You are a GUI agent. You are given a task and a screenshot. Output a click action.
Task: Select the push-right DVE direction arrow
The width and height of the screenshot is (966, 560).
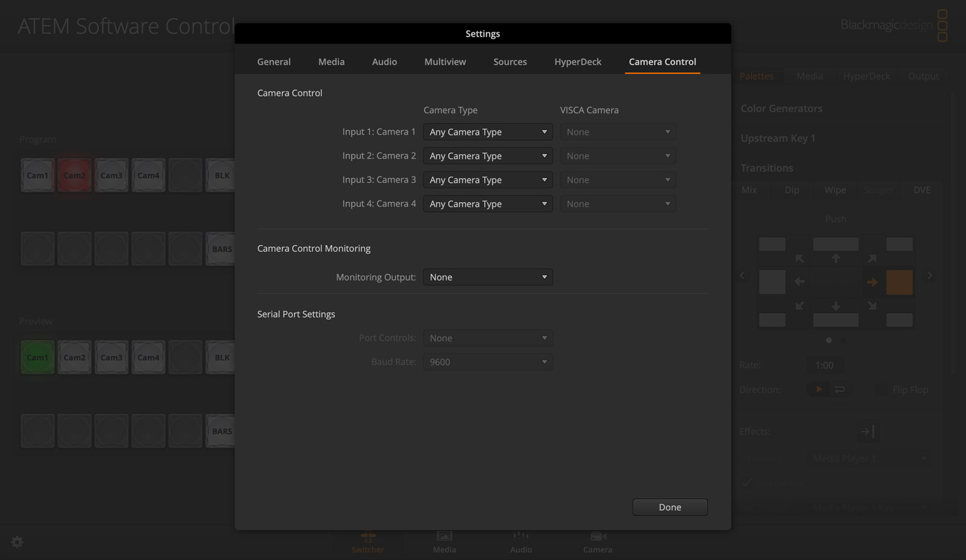coord(872,281)
